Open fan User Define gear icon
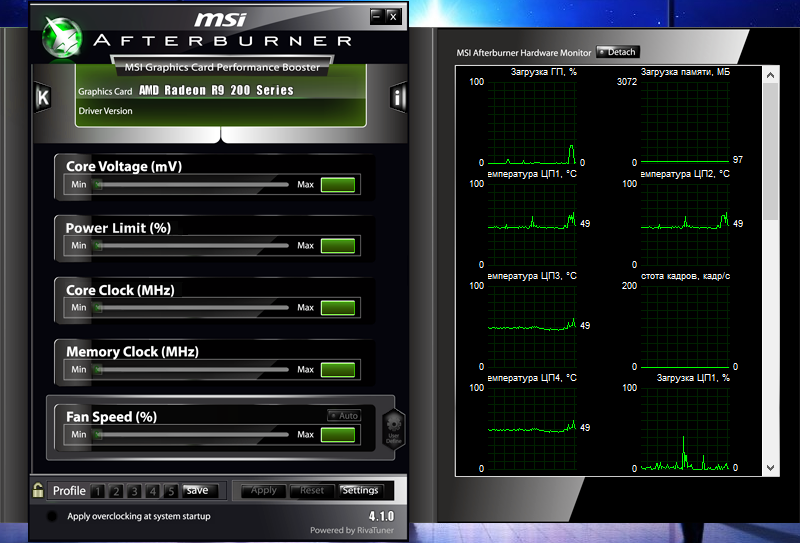This screenshot has width=800, height=543. click(x=393, y=429)
